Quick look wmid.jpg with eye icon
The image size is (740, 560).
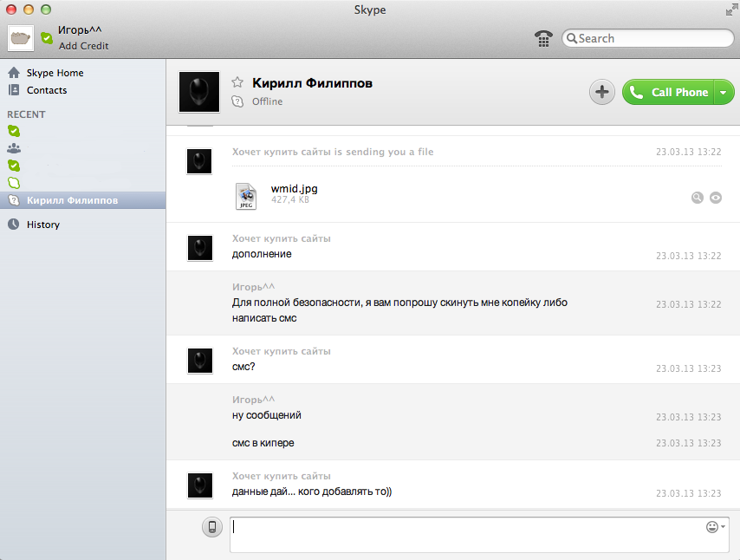(x=716, y=198)
